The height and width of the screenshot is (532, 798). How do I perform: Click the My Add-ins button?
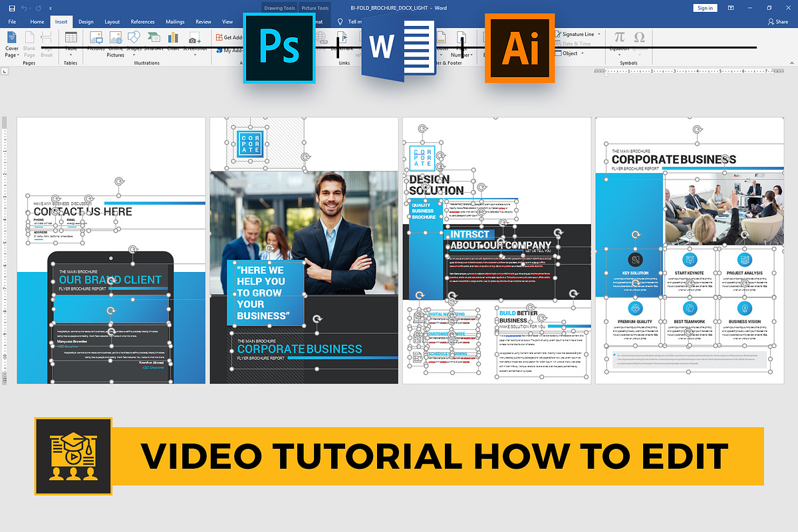(x=230, y=51)
